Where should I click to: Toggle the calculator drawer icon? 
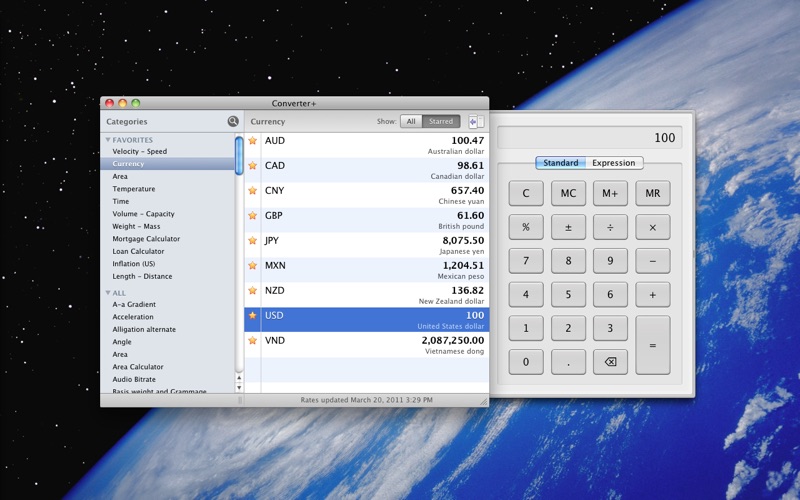point(476,121)
